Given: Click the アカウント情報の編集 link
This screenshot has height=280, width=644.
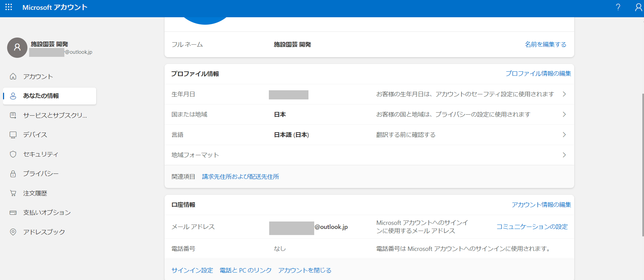Looking at the screenshot, I should [541, 205].
